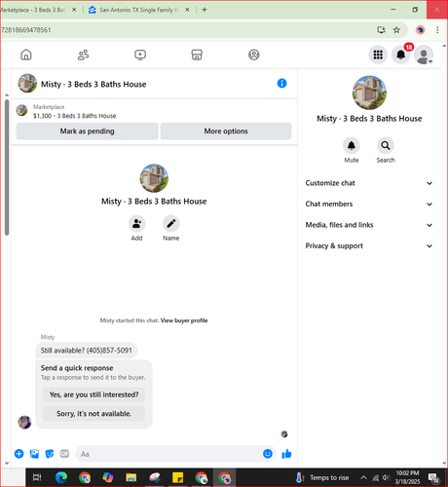Mute the conversation with bell icon
The image size is (448, 487).
tap(352, 145)
